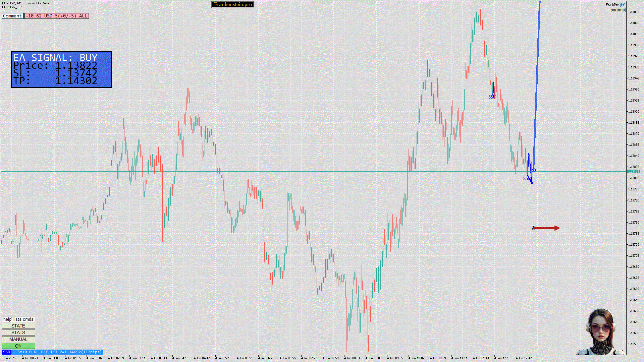644x362 pixels.
Task: Click the blue entry circle marker on the price line
Action: coord(534,170)
